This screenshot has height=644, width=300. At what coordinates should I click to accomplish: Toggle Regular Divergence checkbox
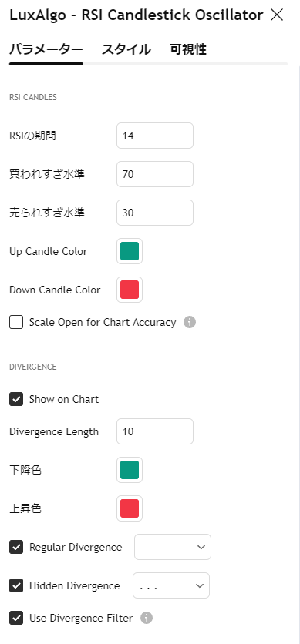coord(16,547)
